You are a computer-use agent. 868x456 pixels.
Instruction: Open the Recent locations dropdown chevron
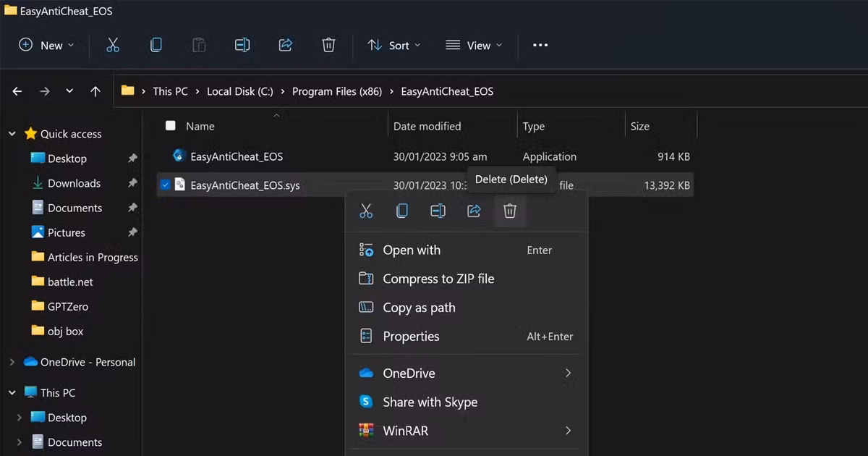(x=69, y=91)
